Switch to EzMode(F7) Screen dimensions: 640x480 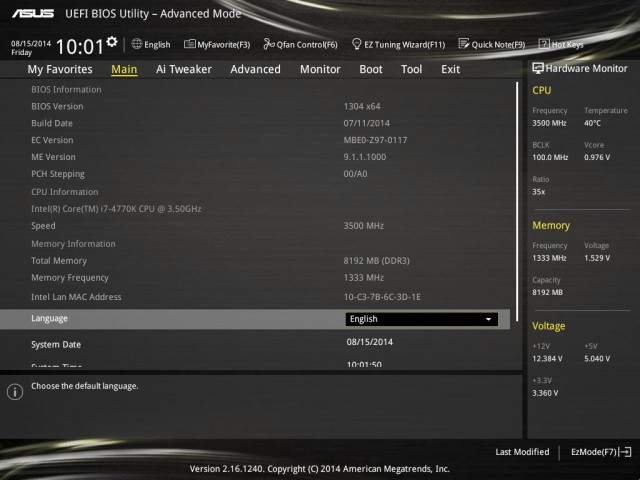click(x=593, y=452)
